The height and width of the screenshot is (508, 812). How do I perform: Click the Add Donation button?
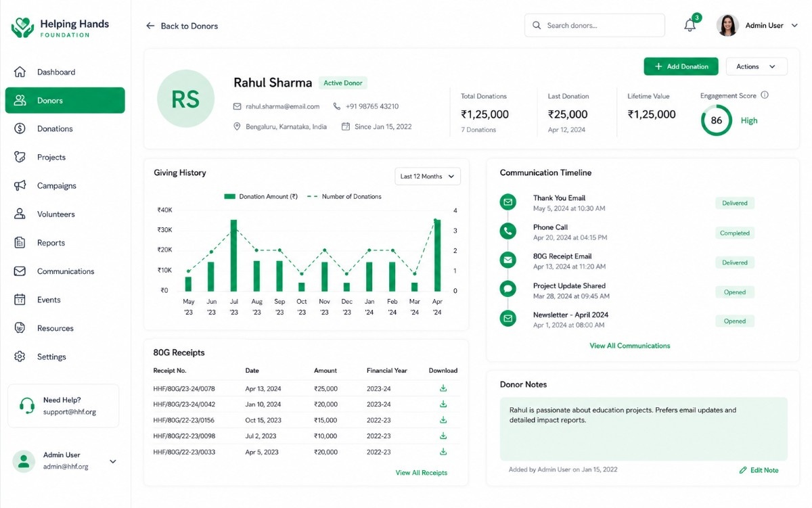681,66
